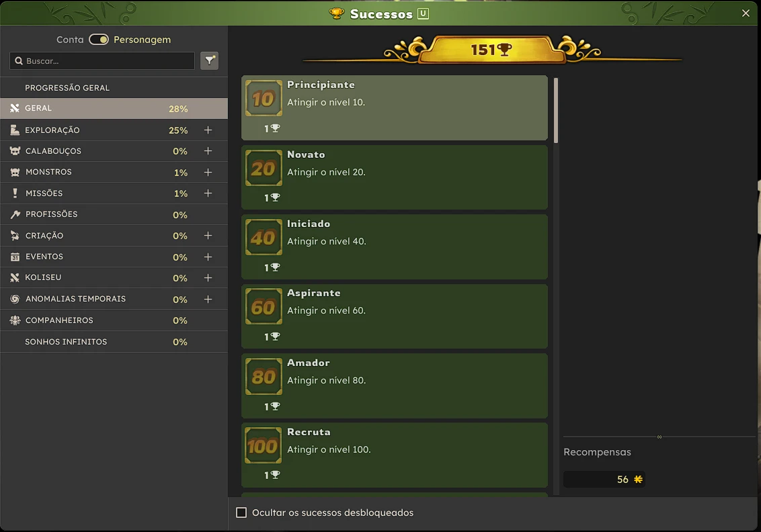Expand the Exploração category

(x=208, y=130)
